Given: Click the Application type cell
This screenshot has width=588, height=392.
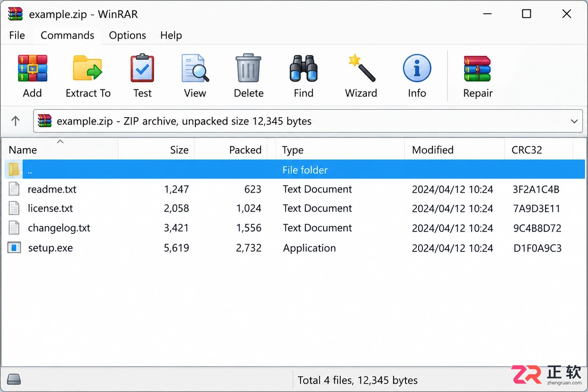Looking at the screenshot, I should 310,248.
